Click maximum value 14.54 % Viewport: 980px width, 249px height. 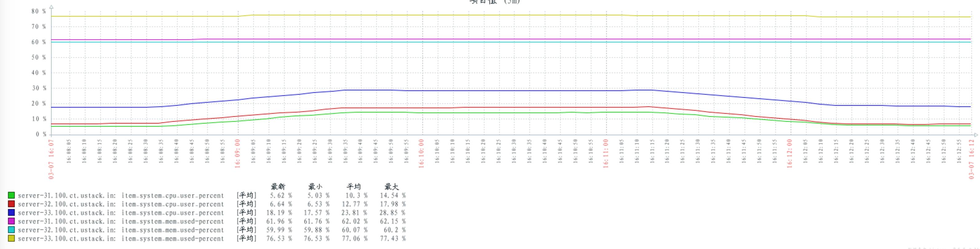pos(393,196)
